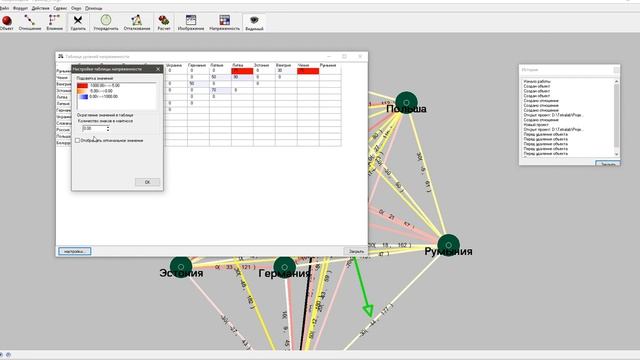Select the Румыния node in the graph

(x=449, y=245)
